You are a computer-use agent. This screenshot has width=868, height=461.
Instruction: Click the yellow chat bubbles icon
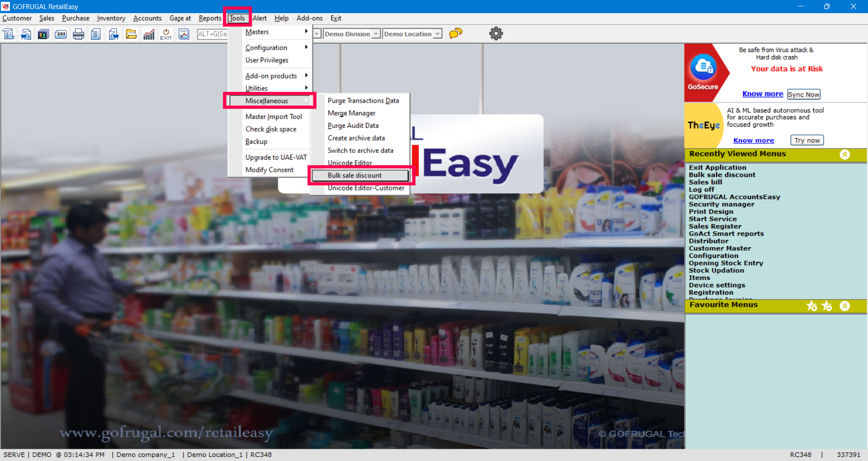pos(456,33)
